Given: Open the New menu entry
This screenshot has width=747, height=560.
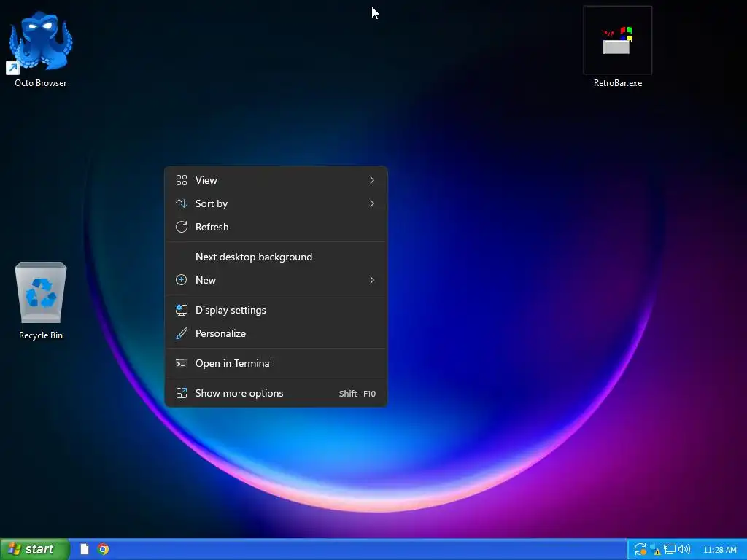Looking at the screenshot, I should pos(276,280).
